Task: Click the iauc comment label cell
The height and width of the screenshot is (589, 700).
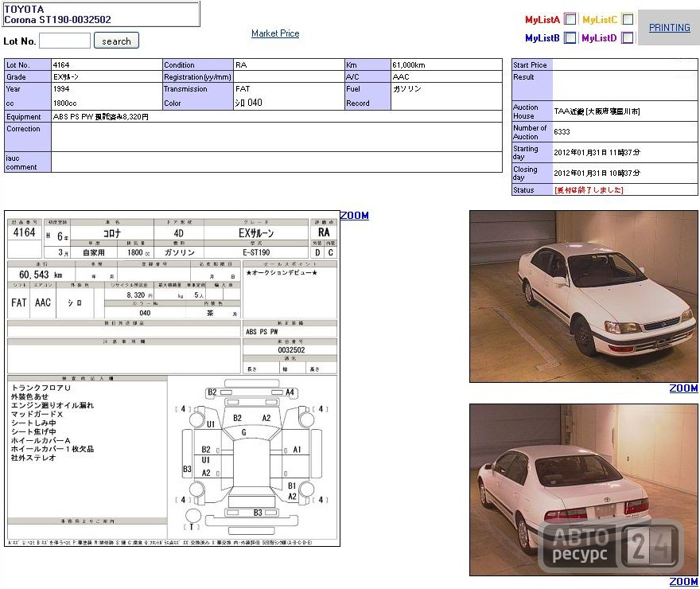Action: point(28,162)
